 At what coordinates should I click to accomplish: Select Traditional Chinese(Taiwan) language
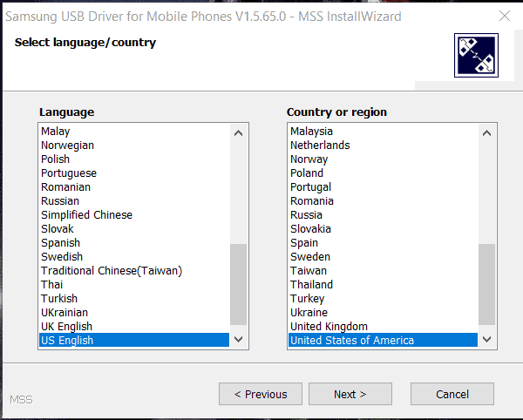(134, 271)
